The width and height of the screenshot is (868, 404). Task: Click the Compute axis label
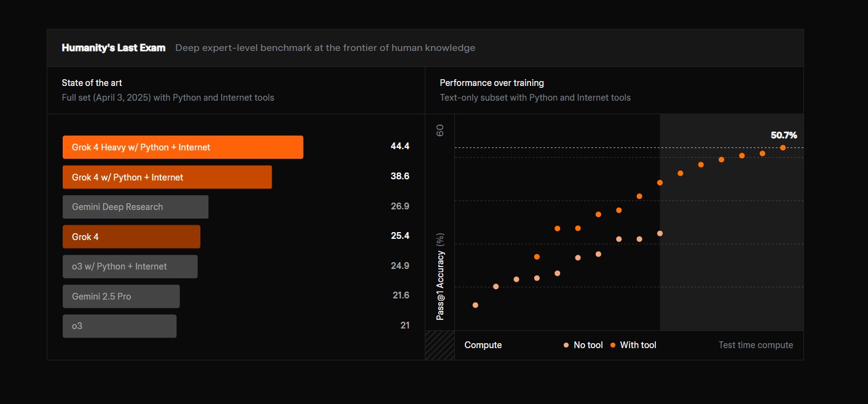[x=483, y=345]
